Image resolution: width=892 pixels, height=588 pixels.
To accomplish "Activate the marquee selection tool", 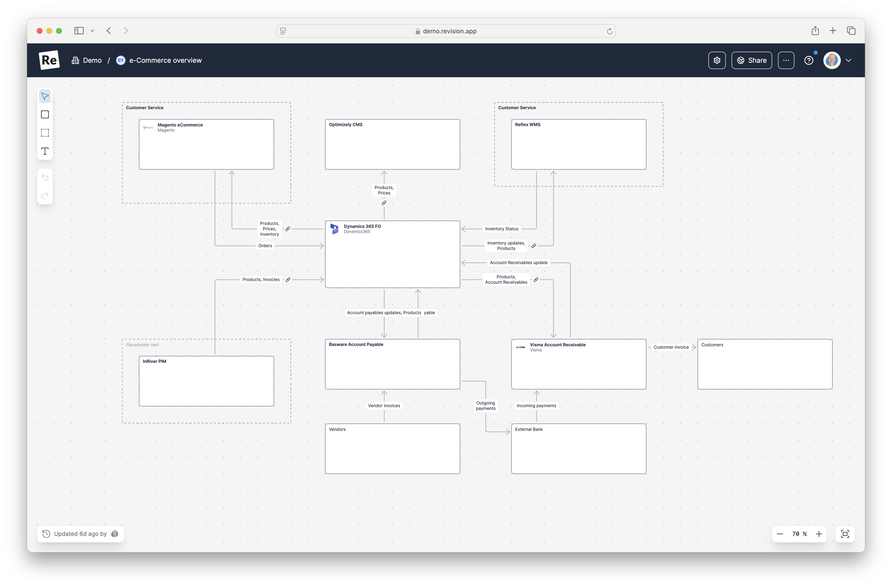I will pyautogui.click(x=45, y=133).
